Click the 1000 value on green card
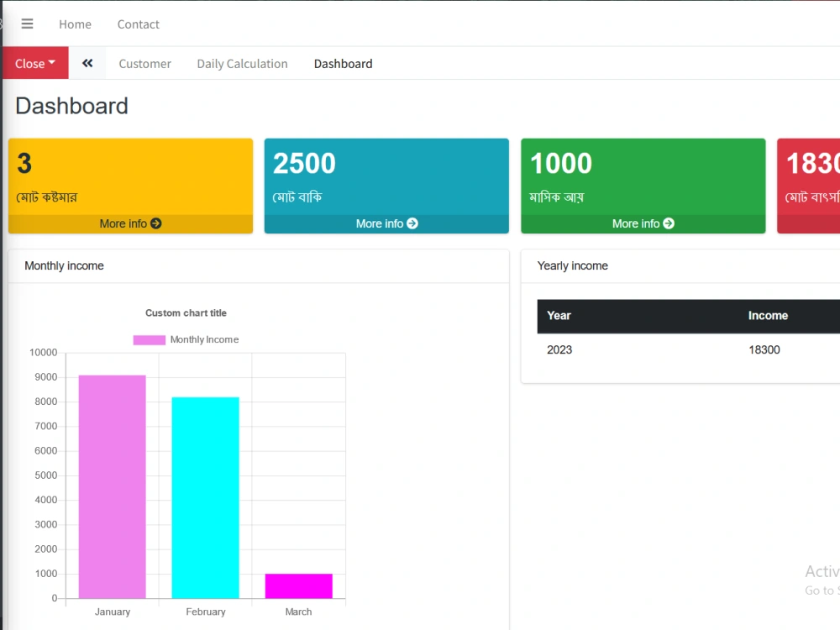840x630 pixels. pos(561,164)
